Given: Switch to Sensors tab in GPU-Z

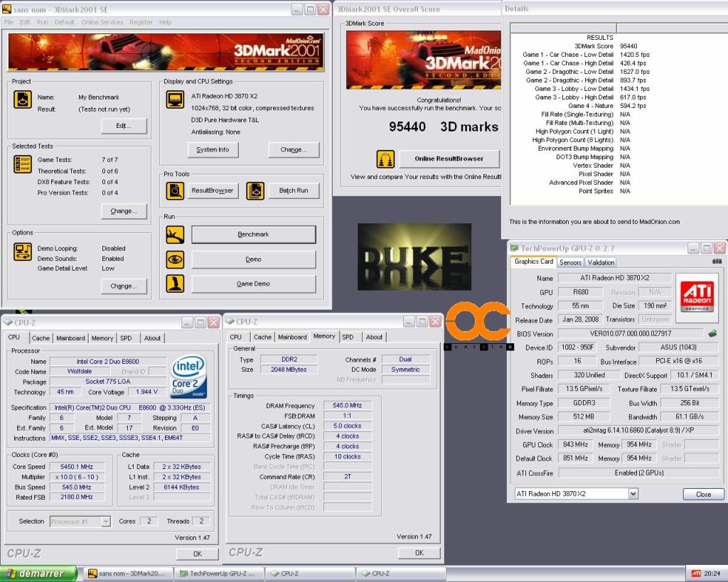Looking at the screenshot, I should (570, 262).
